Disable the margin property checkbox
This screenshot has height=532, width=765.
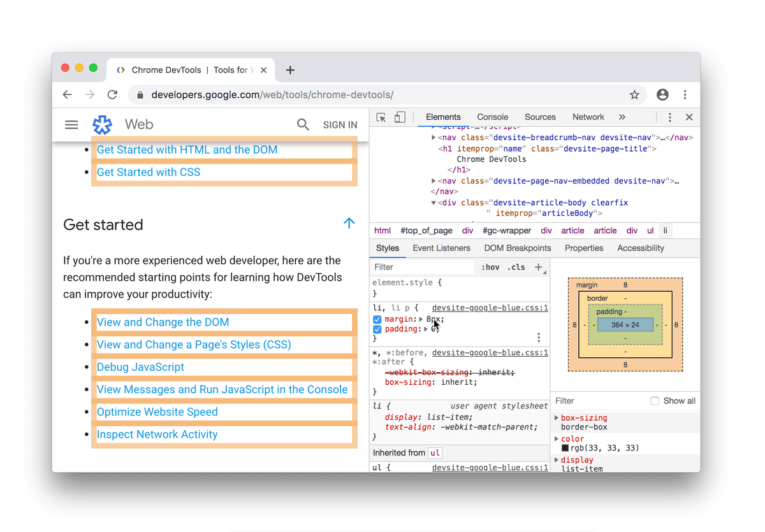[377, 319]
